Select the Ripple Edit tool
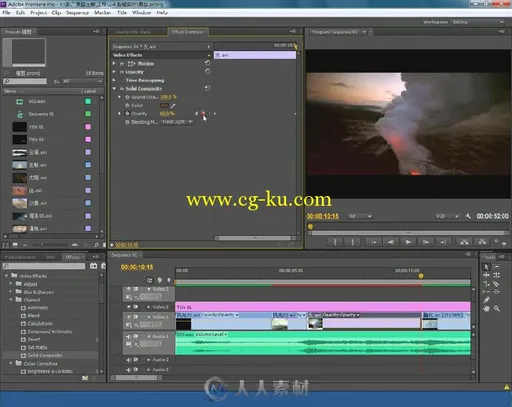 486,275
